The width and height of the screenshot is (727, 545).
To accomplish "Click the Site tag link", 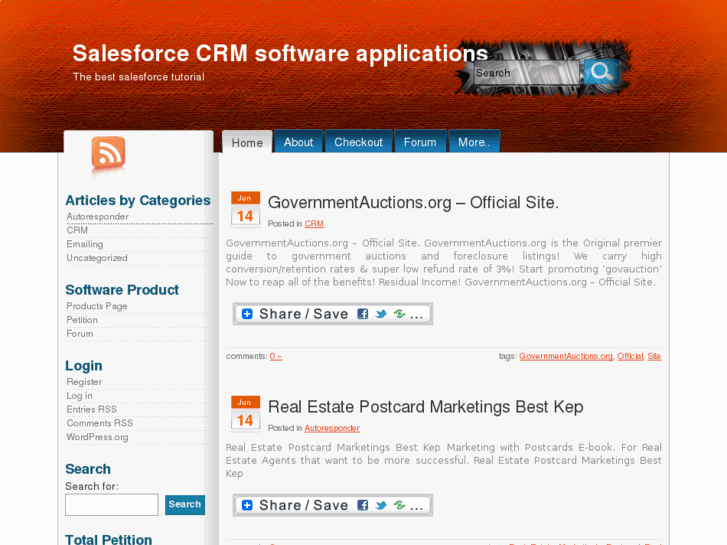I will tap(654, 356).
